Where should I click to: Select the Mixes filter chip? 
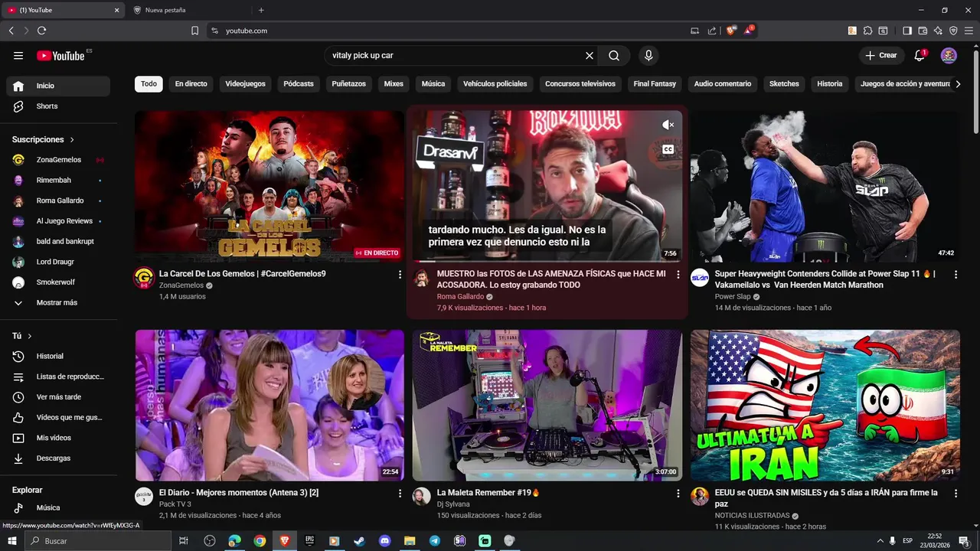[x=394, y=84]
